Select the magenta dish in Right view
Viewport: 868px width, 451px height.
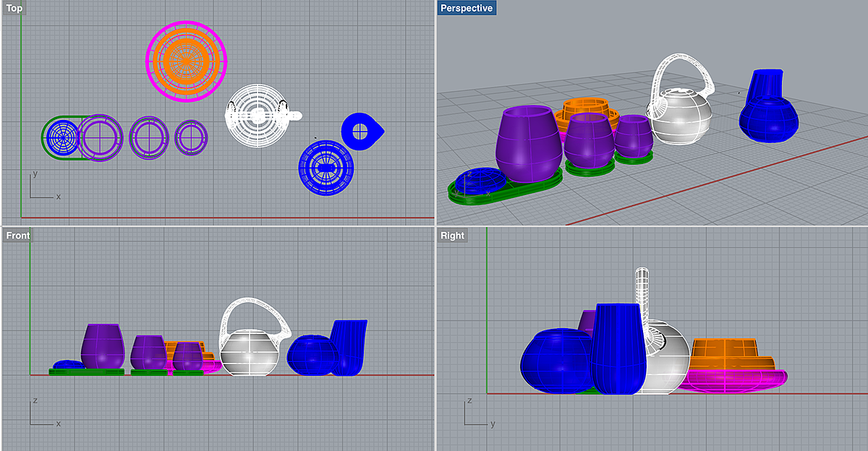(x=734, y=381)
